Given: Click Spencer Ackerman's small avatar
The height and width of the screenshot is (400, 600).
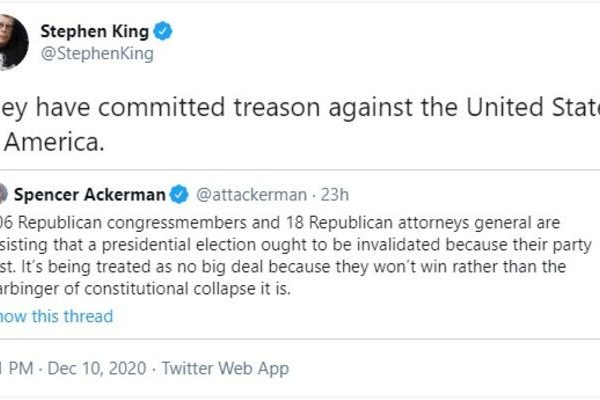Looking at the screenshot, I should click(x=5, y=193).
